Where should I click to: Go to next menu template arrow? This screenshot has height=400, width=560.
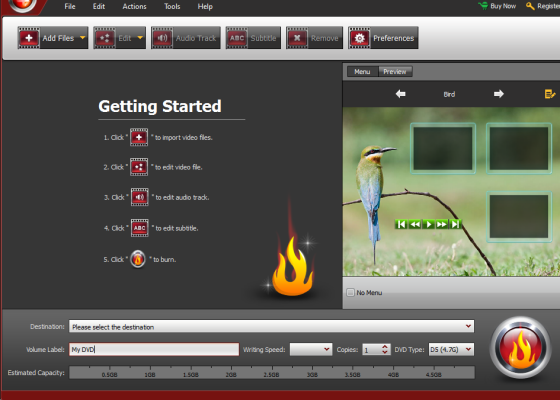[499, 94]
